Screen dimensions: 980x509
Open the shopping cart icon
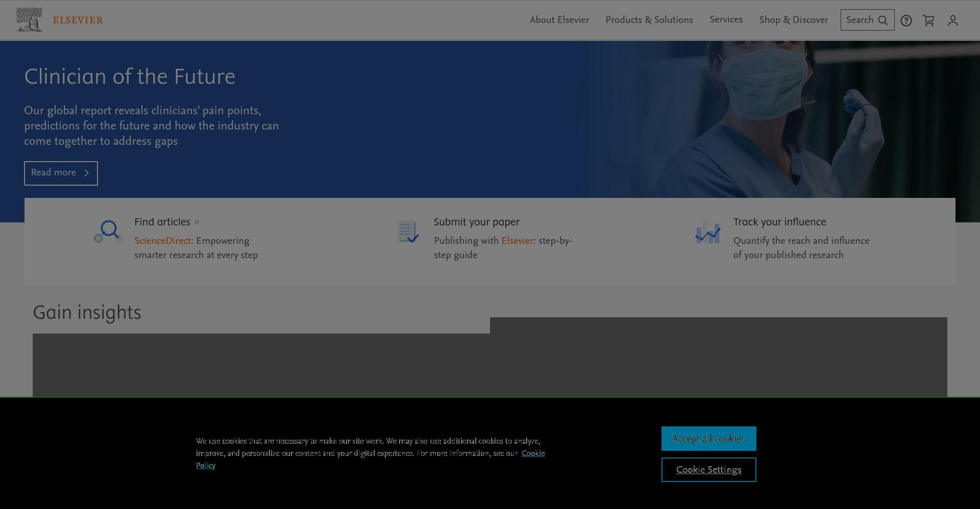tap(928, 20)
